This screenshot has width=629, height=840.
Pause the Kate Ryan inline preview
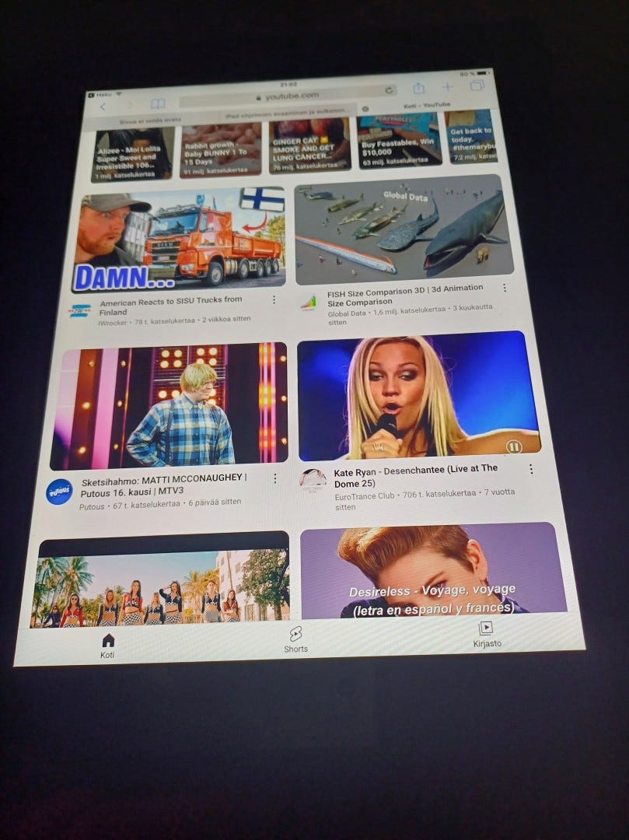pos(513,446)
